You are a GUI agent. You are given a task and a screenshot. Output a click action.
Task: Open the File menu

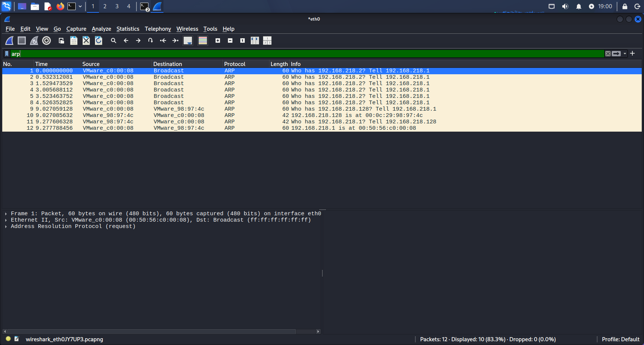pyautogui.click(x=10, y=29)
